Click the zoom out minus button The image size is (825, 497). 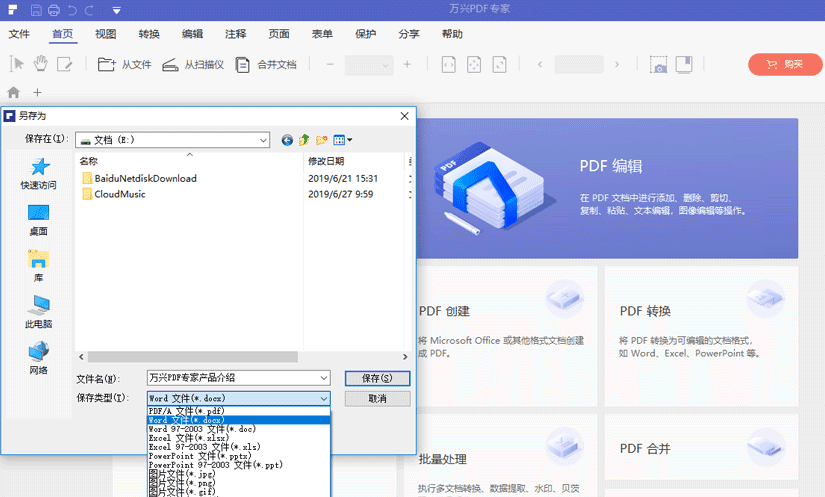[330, 65]
